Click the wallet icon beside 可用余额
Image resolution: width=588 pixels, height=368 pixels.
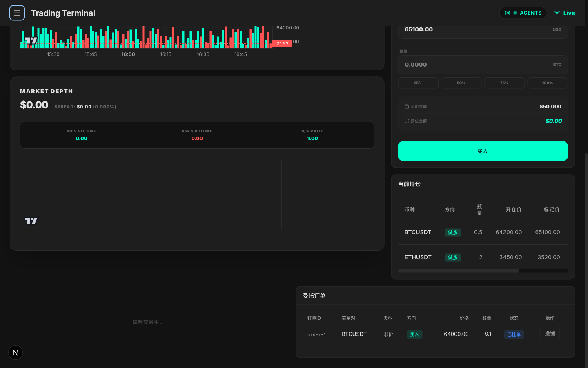point(407,106)
